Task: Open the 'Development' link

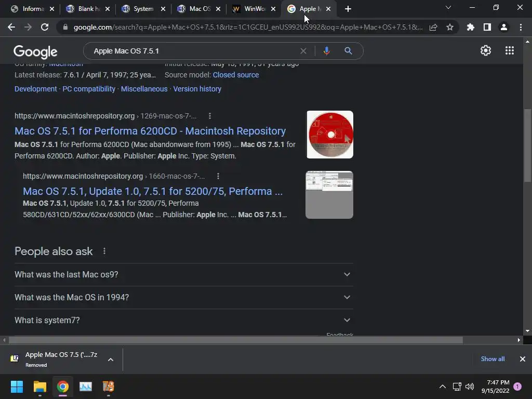Action: 36,89
